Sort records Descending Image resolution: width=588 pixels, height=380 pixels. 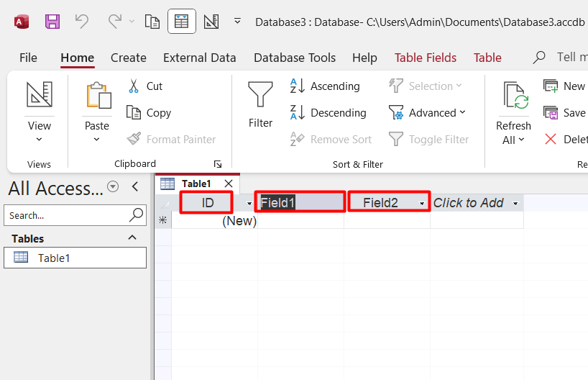coord(328,113)
